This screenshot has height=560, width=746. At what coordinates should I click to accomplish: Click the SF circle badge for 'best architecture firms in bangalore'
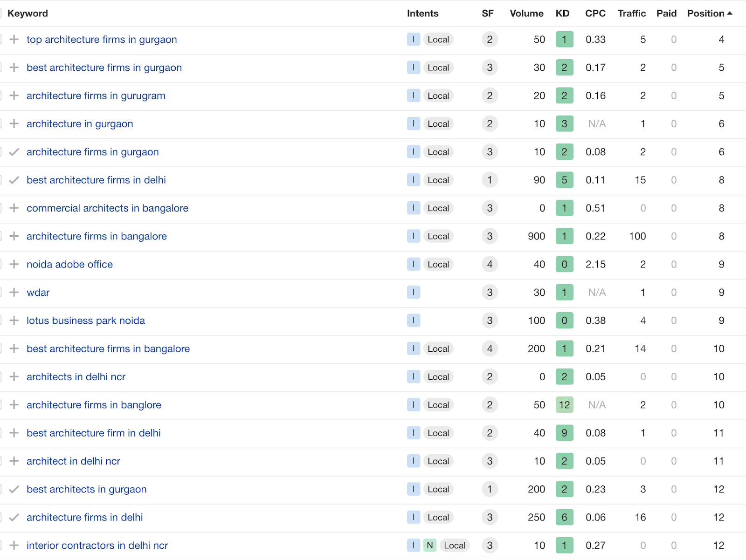point(490,348)
